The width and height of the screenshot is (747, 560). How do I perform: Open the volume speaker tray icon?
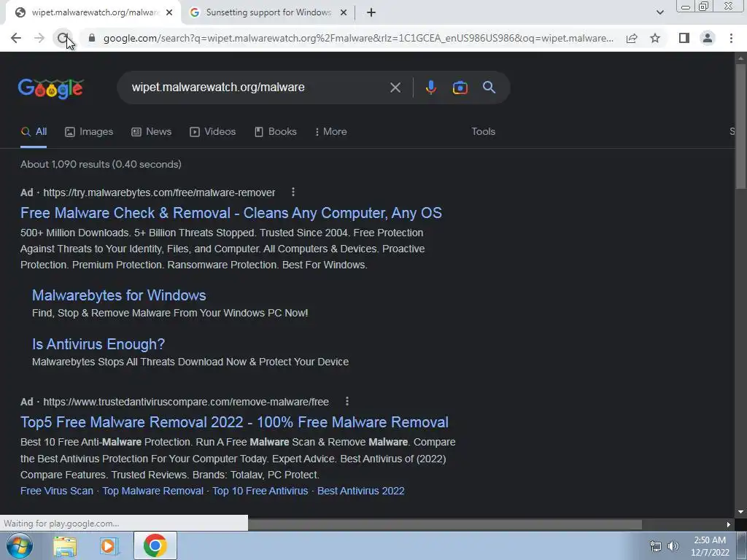[673, 546]
